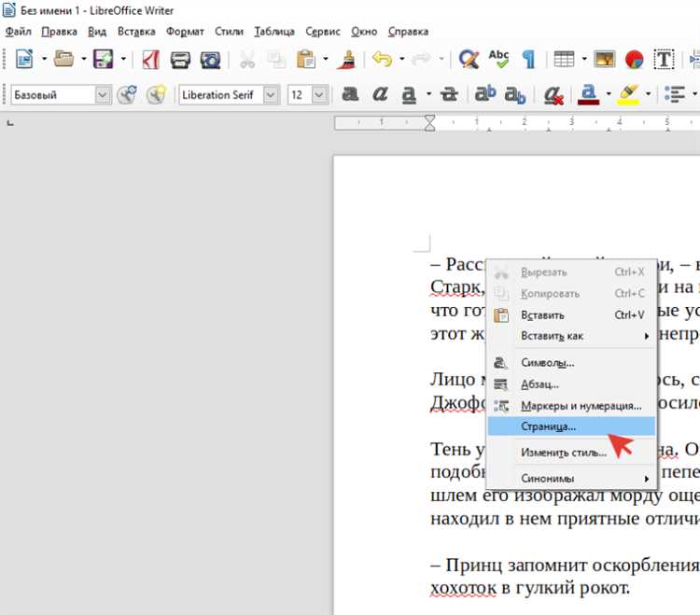The height and width of the screenshot is (615, 700).
Task: Create new style from selection icon
Action: 156,94
